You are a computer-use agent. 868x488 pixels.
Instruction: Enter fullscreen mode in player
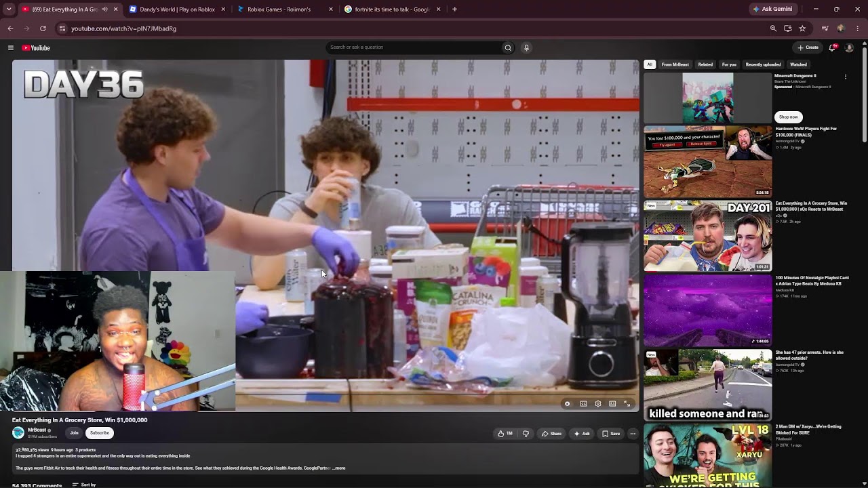627,404
